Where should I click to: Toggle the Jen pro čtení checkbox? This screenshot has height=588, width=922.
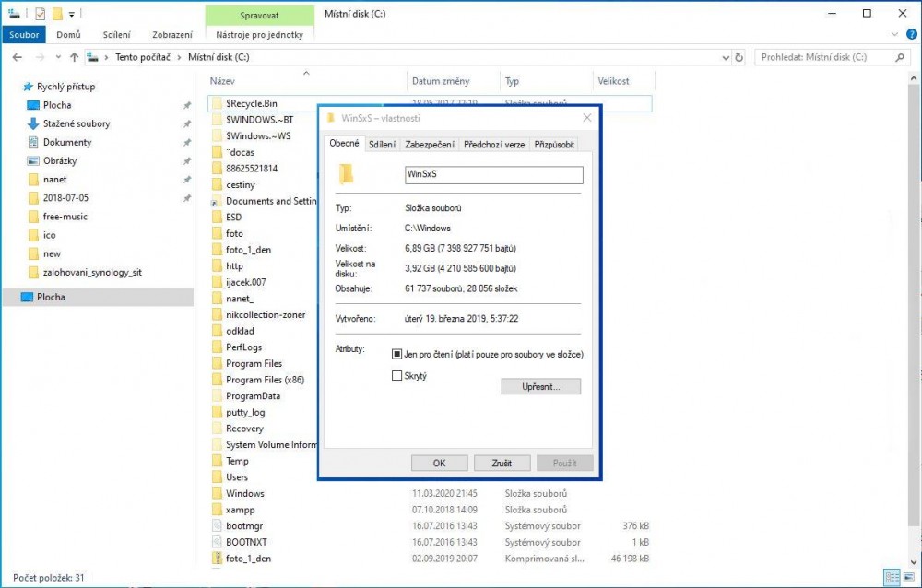(396, 354)
